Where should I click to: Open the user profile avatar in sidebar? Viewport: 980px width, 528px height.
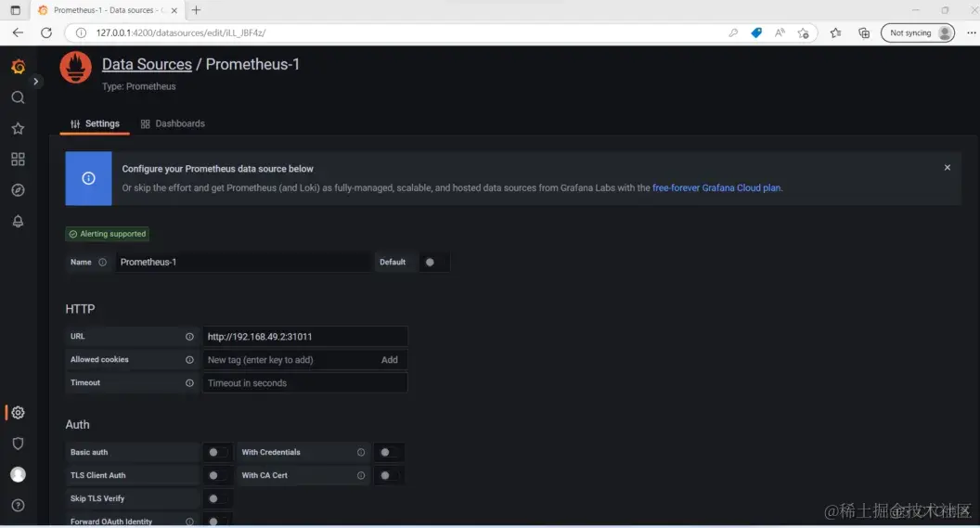(19, 474)
